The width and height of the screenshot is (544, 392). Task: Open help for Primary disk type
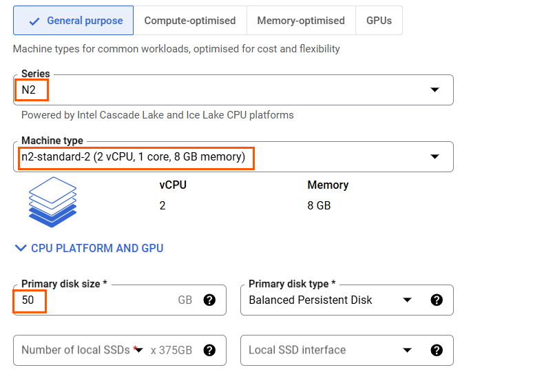(x=437, y=300)
